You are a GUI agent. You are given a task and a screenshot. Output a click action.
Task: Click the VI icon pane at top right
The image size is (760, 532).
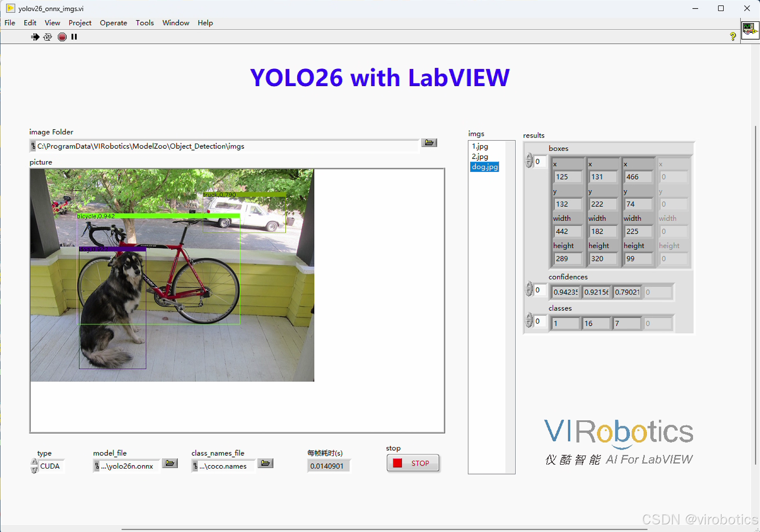coord(750,30)
